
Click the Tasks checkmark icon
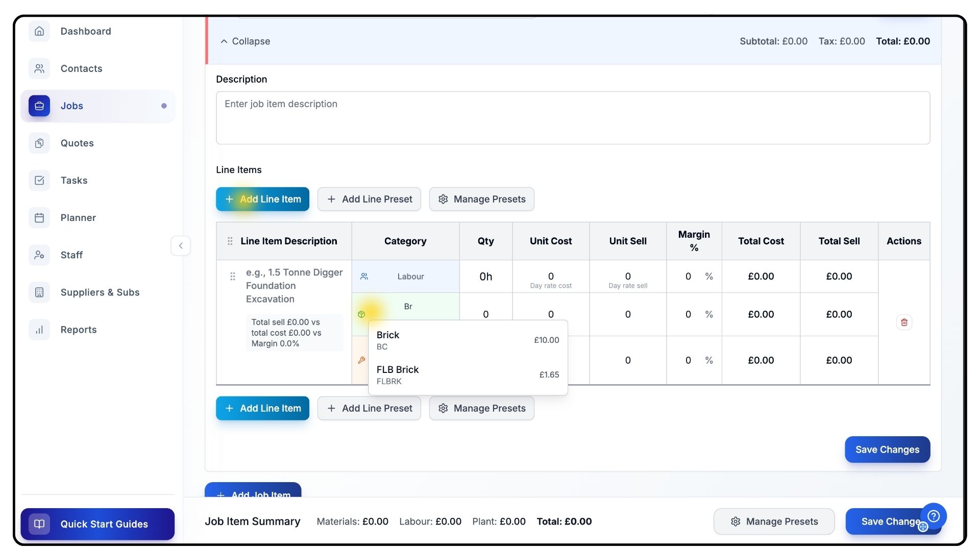pos(39,181)
